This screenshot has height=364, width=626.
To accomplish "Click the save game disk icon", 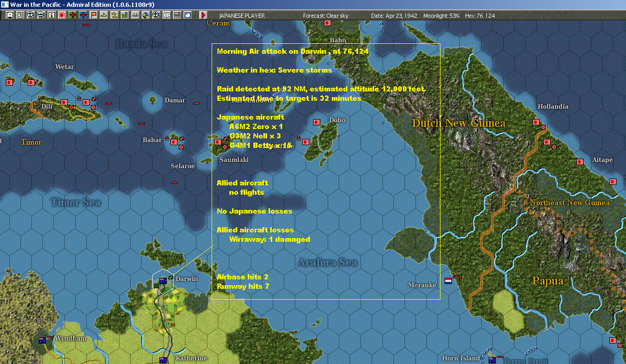I will click(10, 15).
